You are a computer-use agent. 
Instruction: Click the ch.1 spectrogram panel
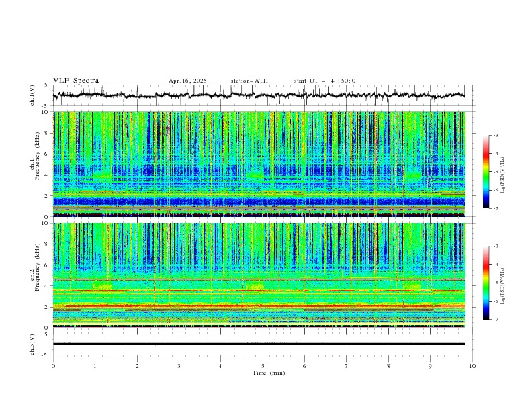(x=259, y=164)
